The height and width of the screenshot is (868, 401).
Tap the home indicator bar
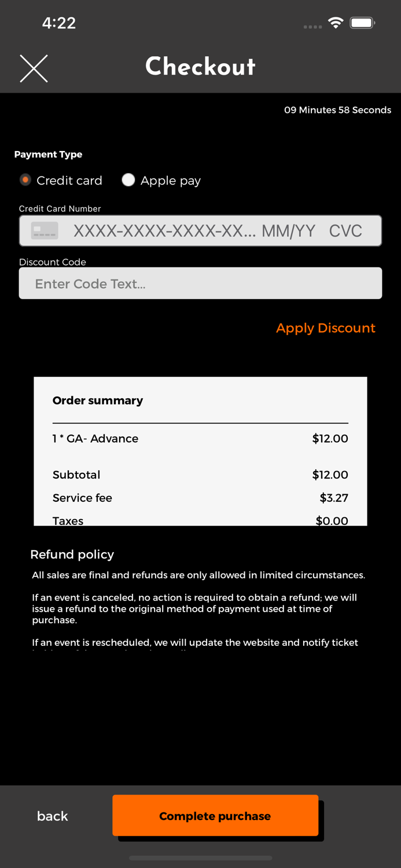(200, 858)
